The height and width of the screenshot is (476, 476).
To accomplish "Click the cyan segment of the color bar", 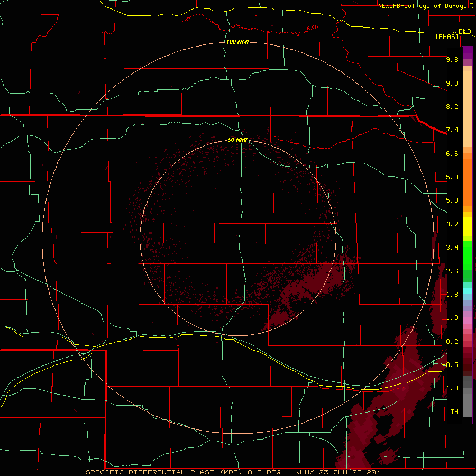I will click(467, 291).
